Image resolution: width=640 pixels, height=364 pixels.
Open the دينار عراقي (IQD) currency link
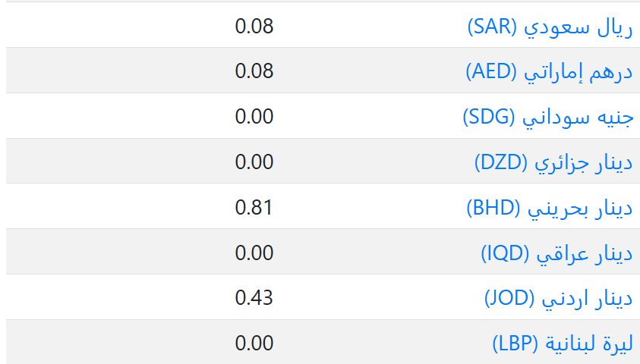coord(556,253)
